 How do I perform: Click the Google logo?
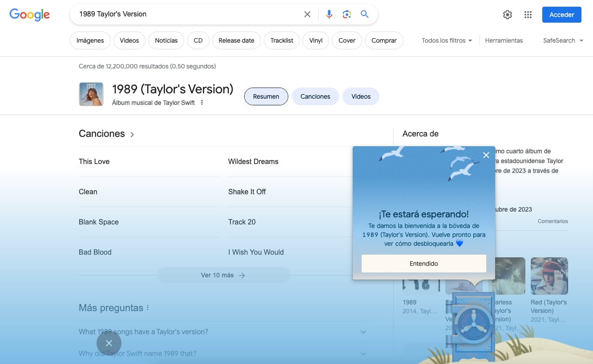[x=29, y=15]
